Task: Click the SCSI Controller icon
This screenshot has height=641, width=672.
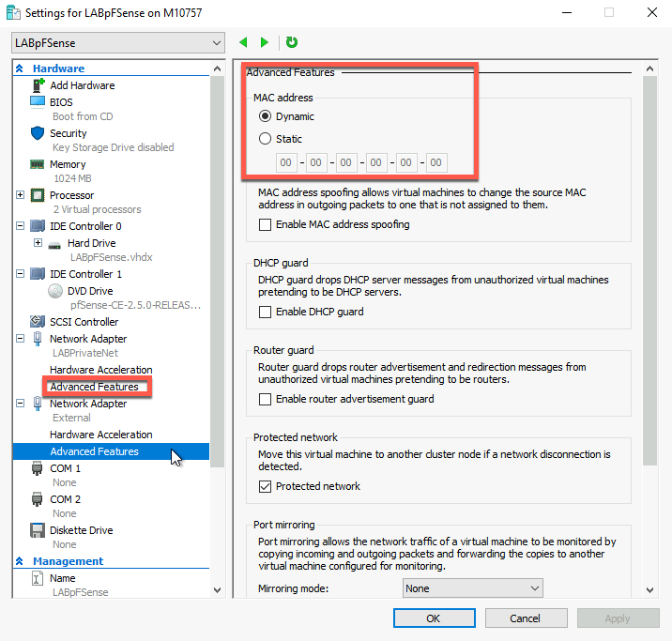Action: pyautogui.click(x=38, y=321)
